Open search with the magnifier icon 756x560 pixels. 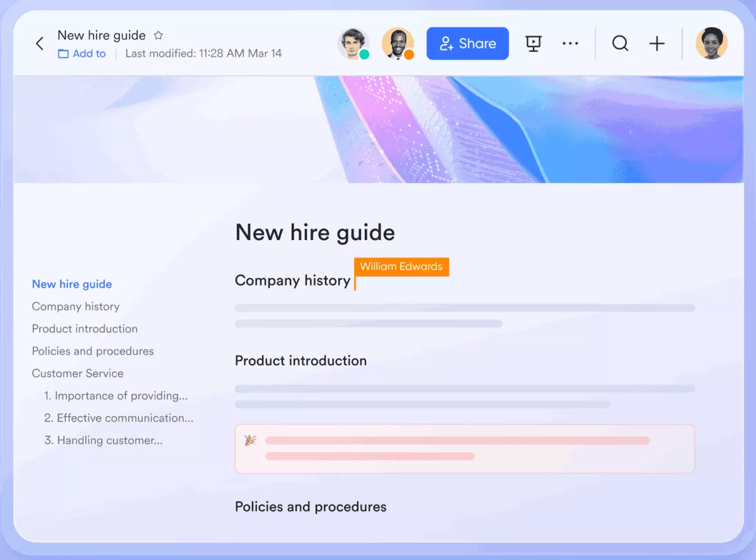[x=620, y=43]
